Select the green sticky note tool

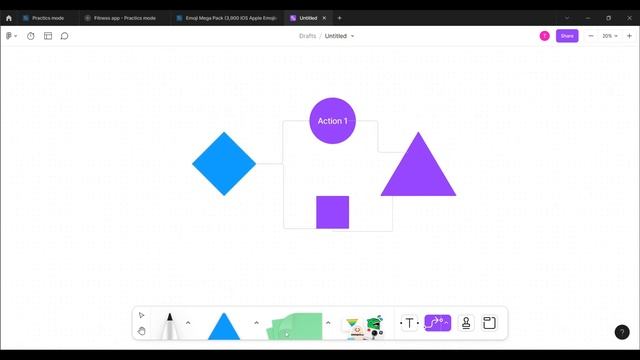tap(295, 326)
